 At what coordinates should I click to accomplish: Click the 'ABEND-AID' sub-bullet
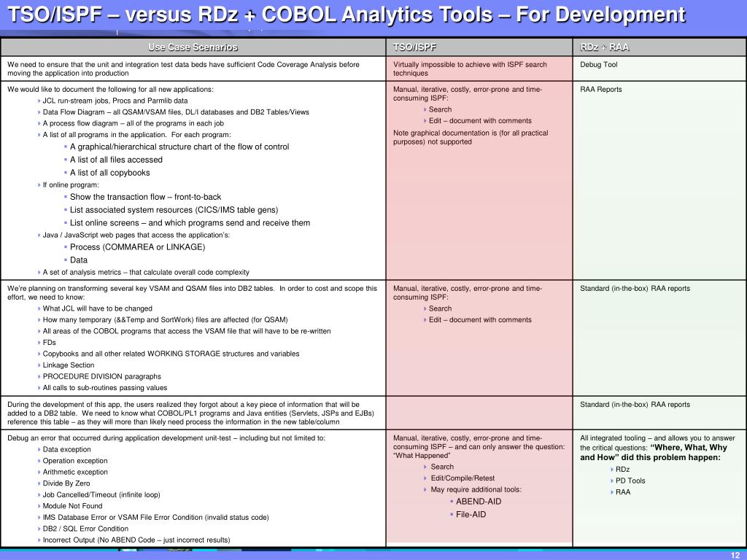[479, 502]
